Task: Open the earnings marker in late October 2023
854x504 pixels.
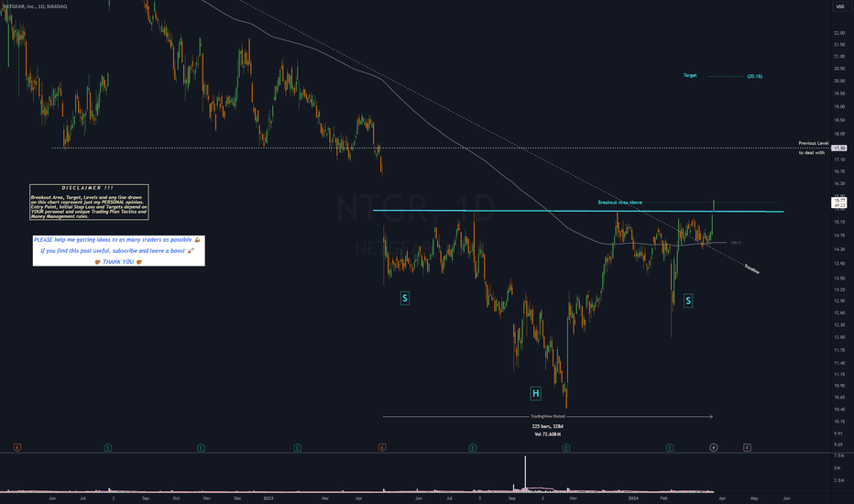Action: point(566,448)
